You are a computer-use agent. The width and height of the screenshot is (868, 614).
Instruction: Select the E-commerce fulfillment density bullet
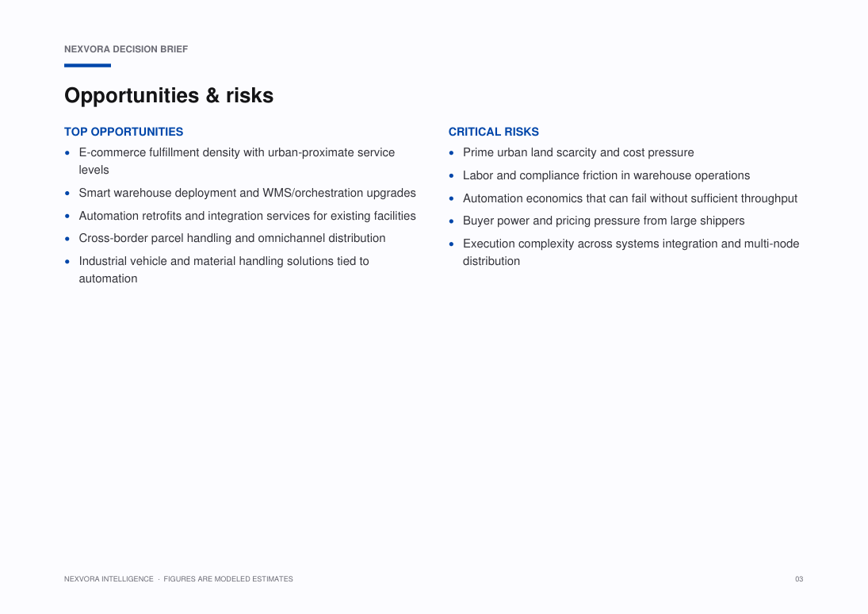click(x=237, y=161)
